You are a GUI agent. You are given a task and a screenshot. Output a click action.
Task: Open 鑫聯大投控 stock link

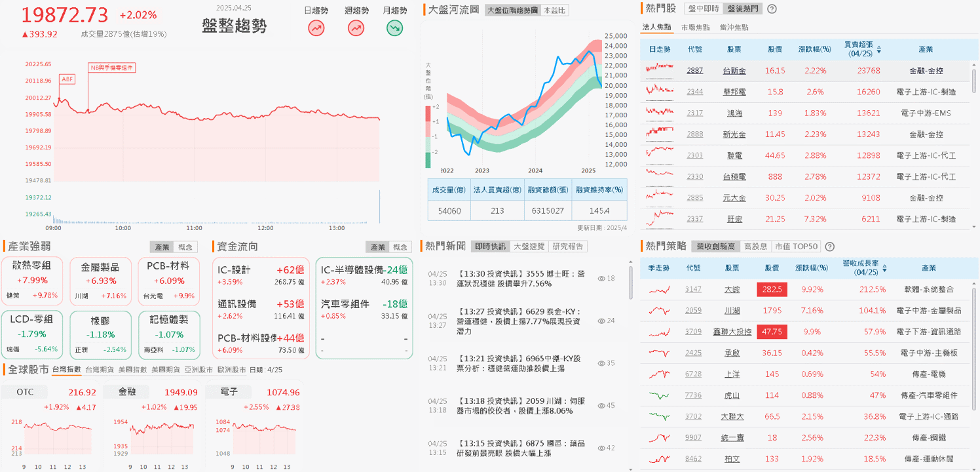[733, 332]
